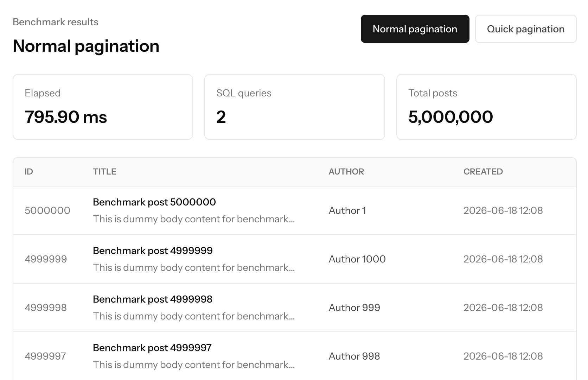588x380 pixels.
Task: Click created date in post 4999997 row
Action: click(503, 356)
